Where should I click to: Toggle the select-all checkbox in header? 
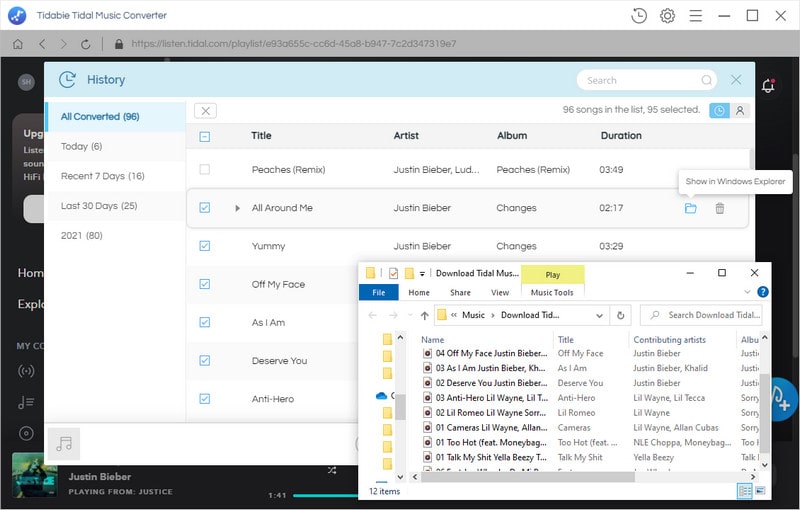click(205, 137)
